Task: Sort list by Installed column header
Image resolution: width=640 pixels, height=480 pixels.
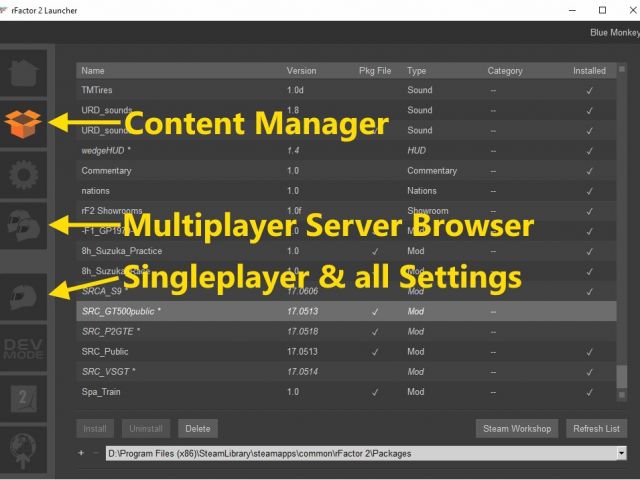Action: (589, 71)
